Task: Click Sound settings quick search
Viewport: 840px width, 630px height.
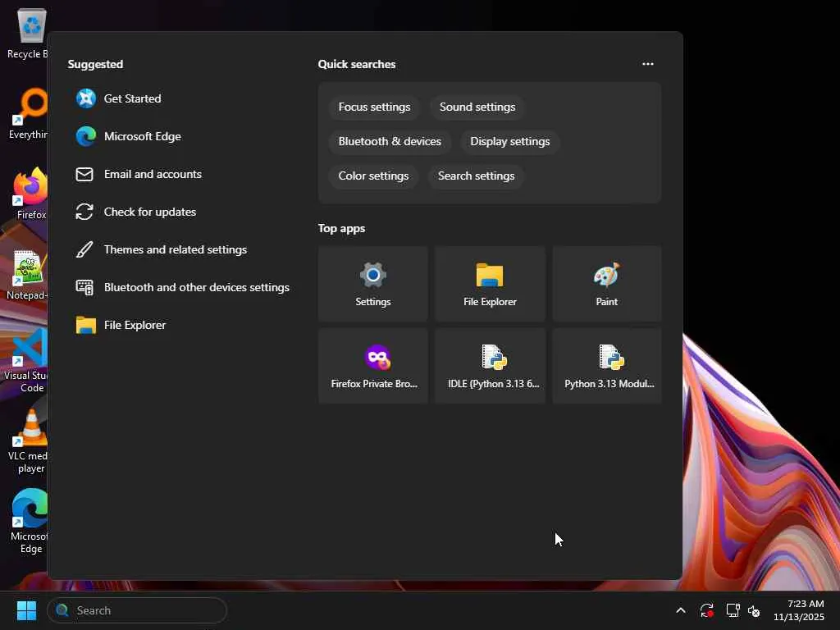Action: (477, 107)
